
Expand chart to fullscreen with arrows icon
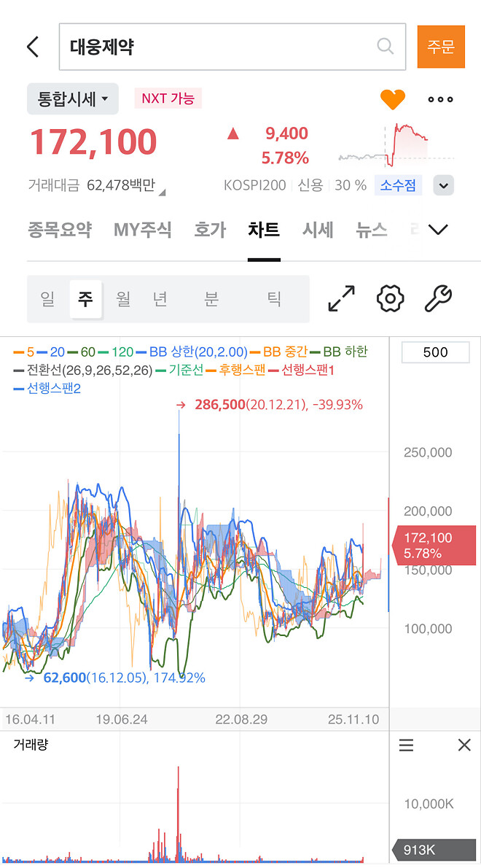click(x=342, y=298)
